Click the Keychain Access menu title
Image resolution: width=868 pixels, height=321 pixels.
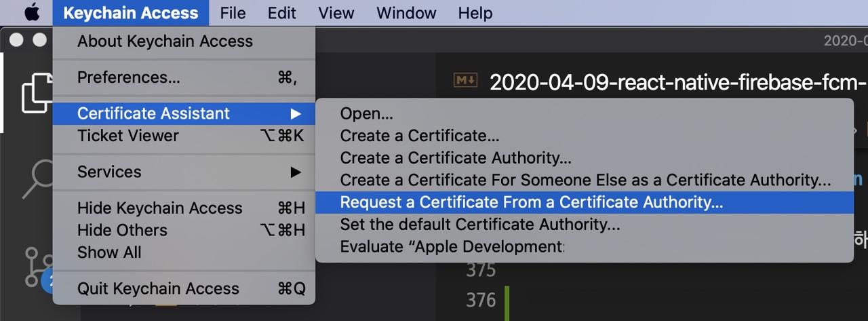131,13
